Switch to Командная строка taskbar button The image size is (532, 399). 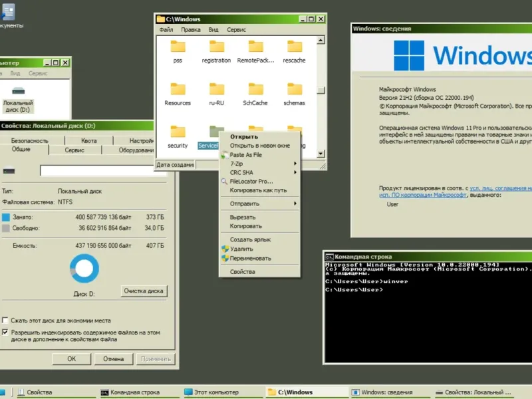pos(139,392)
